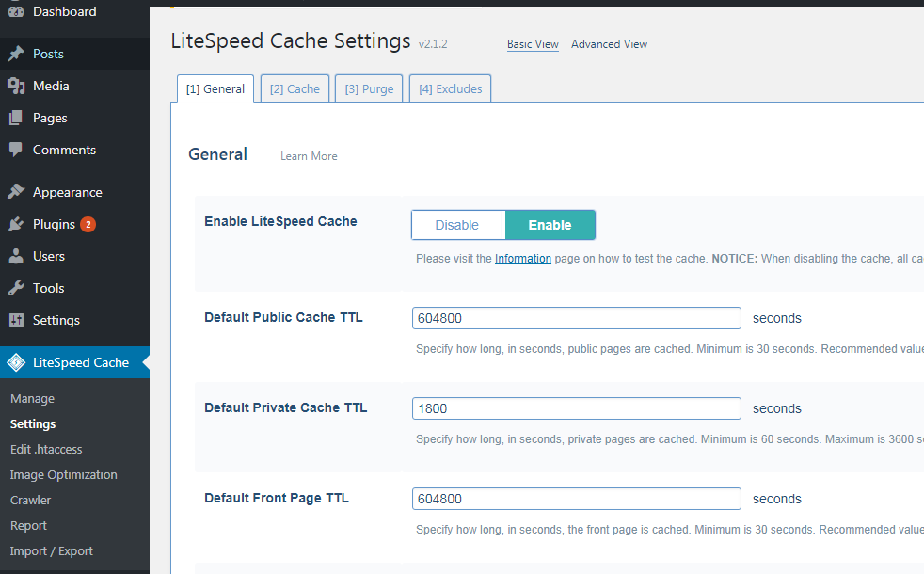924x574 pixels.
Task: Click the Plugins update count badge
Action: tap(88, 225)
